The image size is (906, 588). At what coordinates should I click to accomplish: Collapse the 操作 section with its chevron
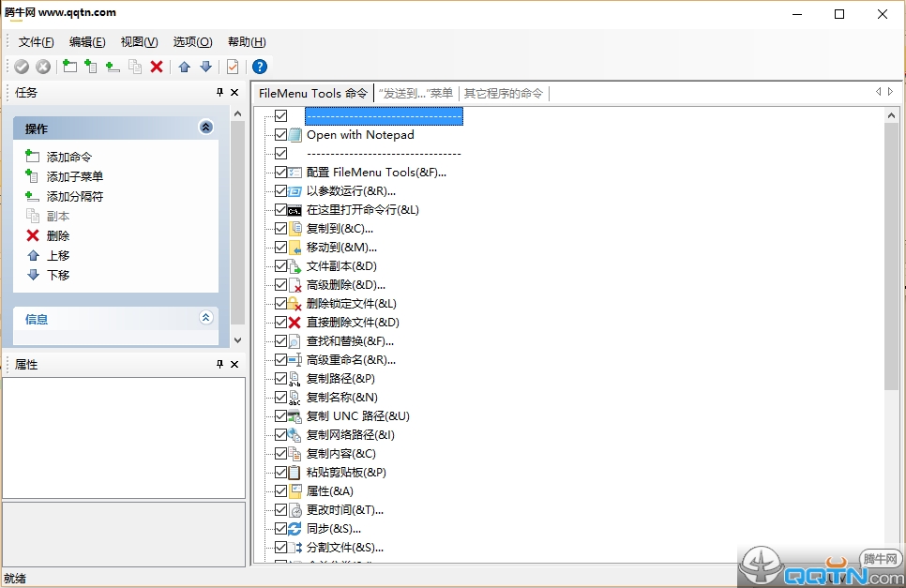tap(206, 128)
